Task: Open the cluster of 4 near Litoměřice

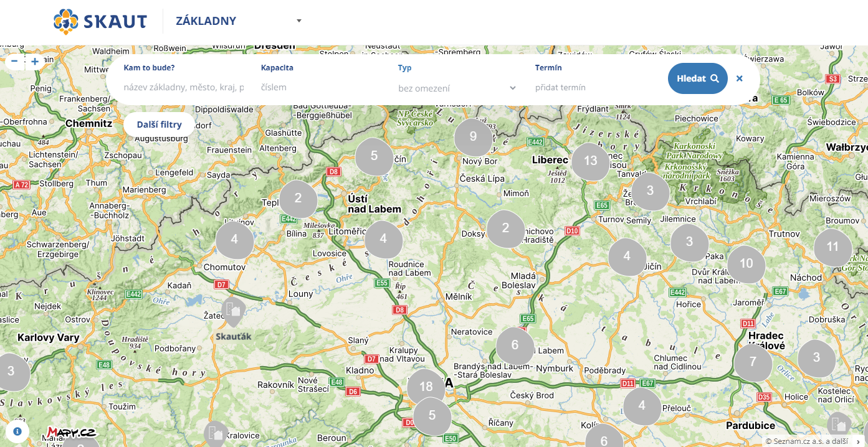Action: 383,239
